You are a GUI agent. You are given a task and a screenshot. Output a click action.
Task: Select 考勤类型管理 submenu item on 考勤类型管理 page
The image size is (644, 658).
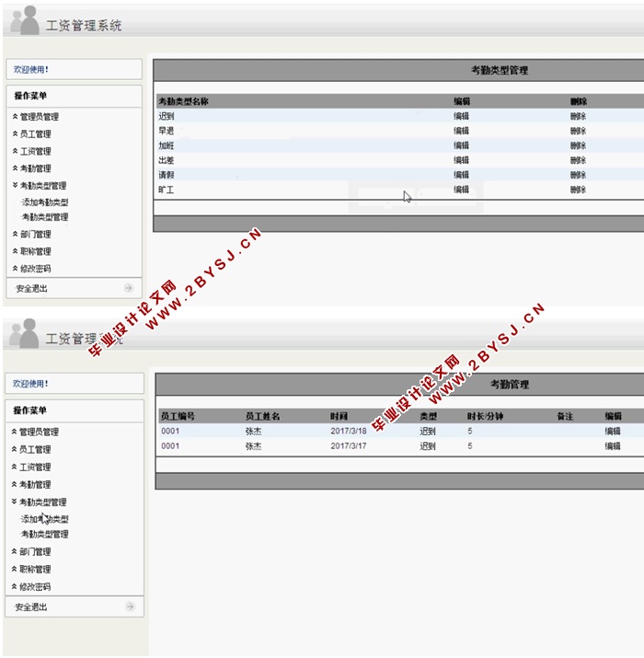[45, 217]
